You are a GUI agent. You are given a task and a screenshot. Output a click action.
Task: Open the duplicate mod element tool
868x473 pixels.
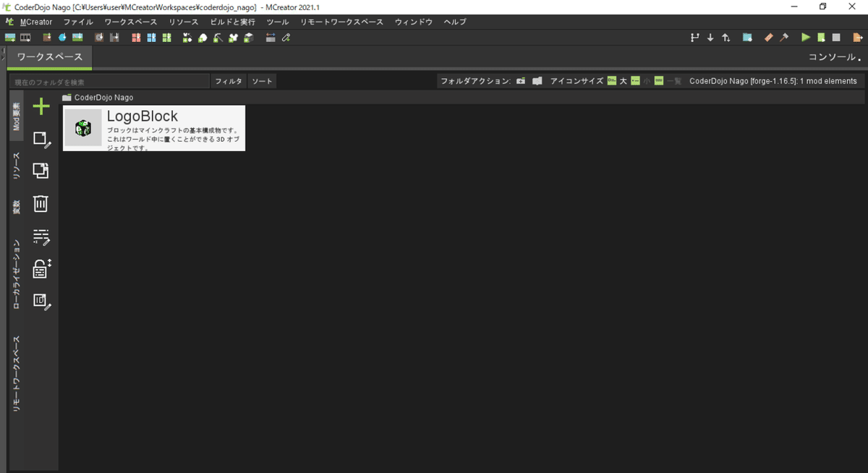[x=41, y=171]
